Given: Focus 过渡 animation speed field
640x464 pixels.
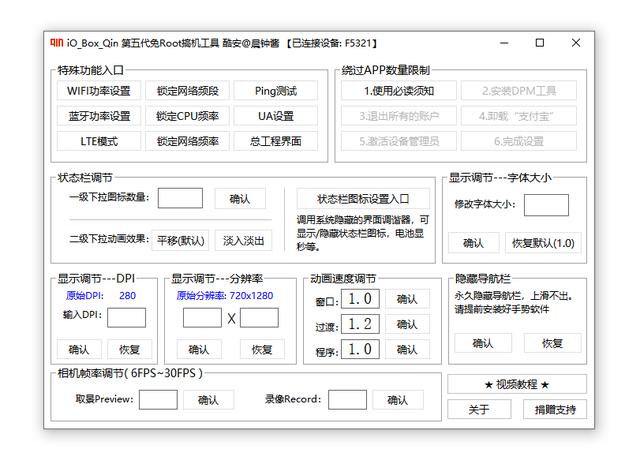Looking at the screenshot, I should point(360,324).
